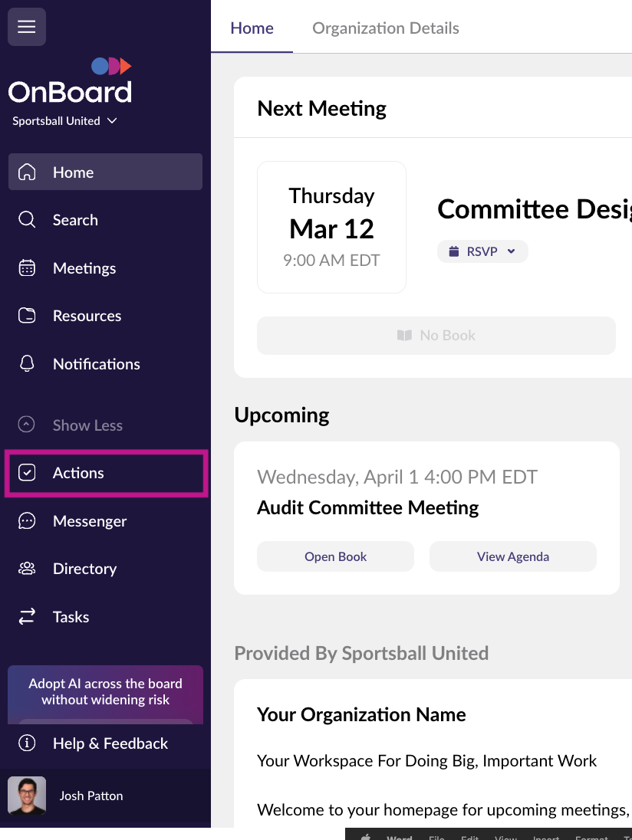Open the RSVP dropdown

[x=482, y=251]
